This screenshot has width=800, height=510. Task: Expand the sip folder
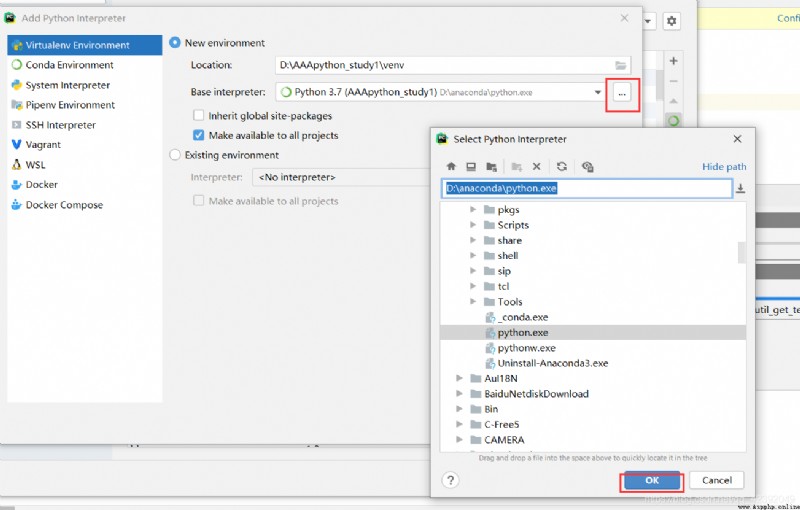(x=473, y=271)
